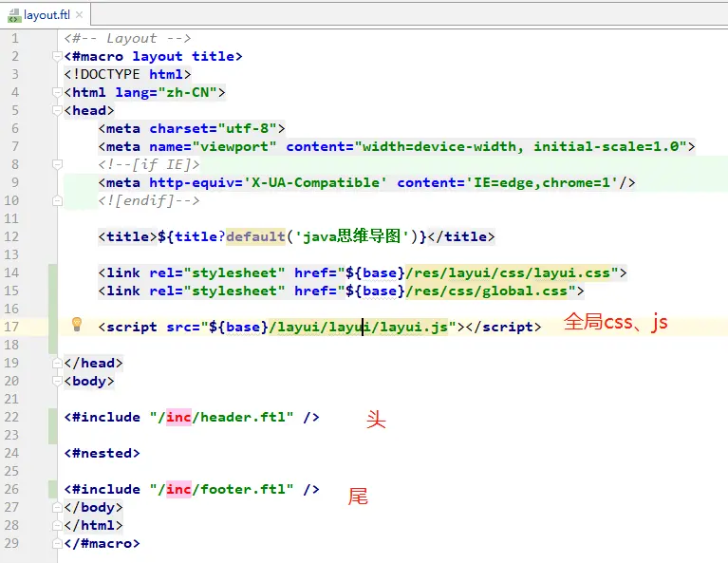The height and width of the screenshot is (563, 728).
Task: Close the layout.ftl tab
Action: [x=80, y=15]
